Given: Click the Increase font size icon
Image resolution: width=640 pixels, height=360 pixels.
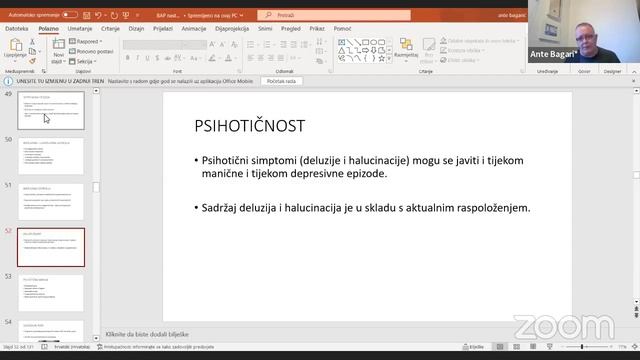Looking at the screenshot, I should coord(212,44).
